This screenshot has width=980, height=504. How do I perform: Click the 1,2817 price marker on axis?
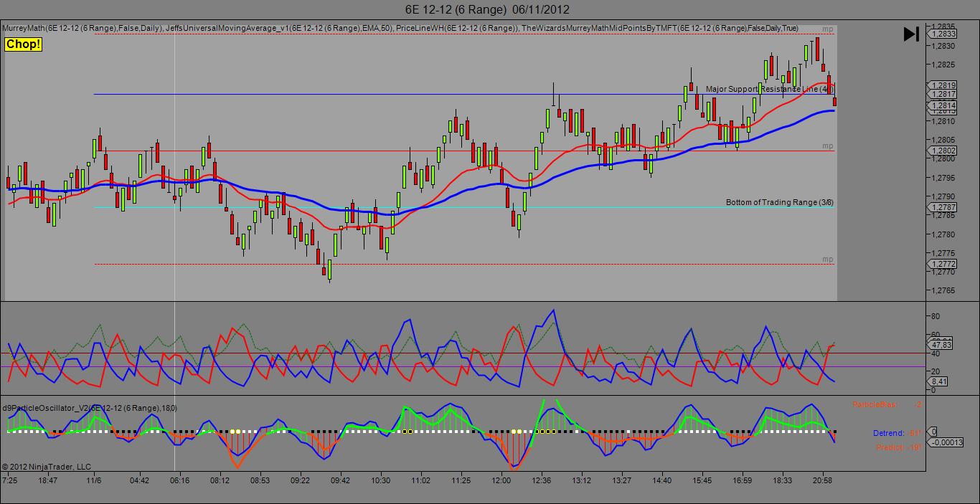pyautogui.click(x=943, y=94)
